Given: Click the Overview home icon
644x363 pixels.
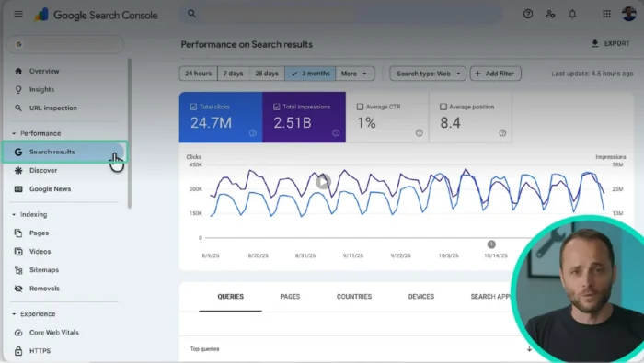Looking at the screenshot, I should coord(18,71).
